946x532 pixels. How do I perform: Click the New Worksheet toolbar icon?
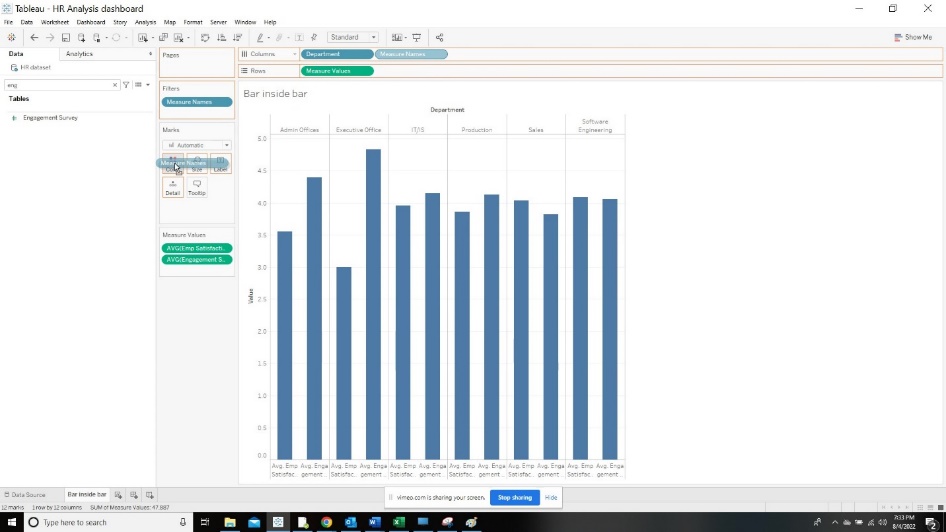tap(142, 37)
